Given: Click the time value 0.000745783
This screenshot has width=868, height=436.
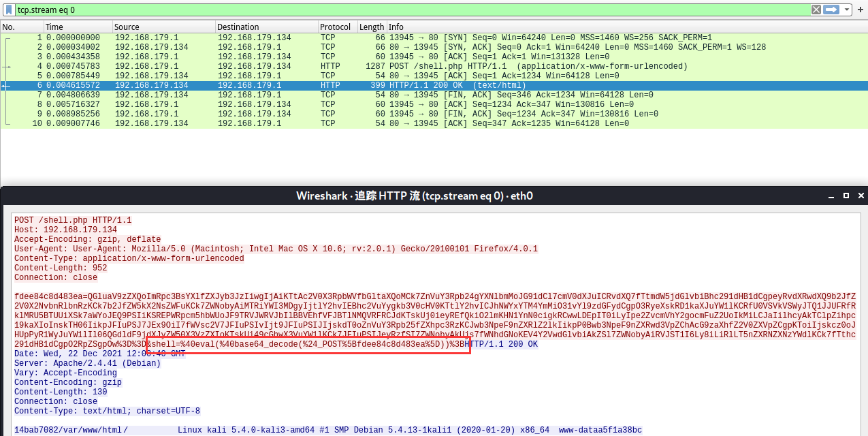Looking at the screenshot, I should pos(73,66).
